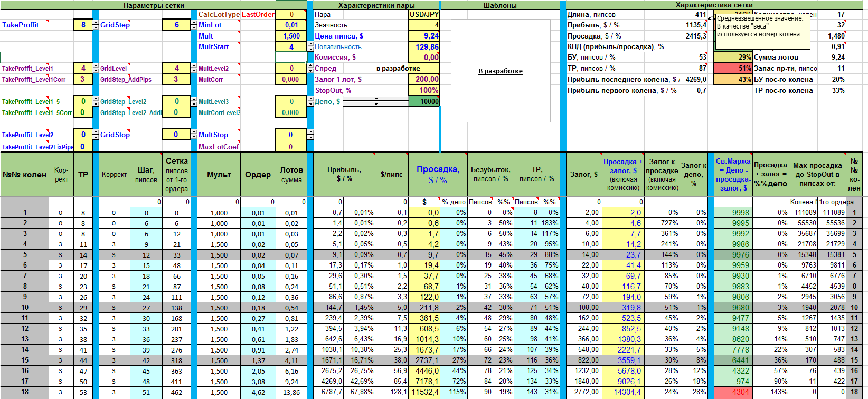Click the 'Просадка, $ / %' column header
The width and height of the screenshot is (868, 399).
point(438,174)
